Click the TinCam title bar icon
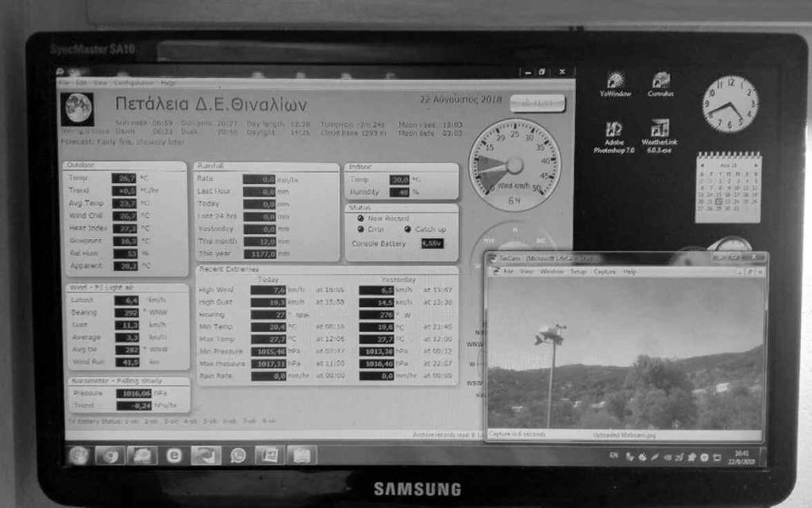 (x=494, y=259)
